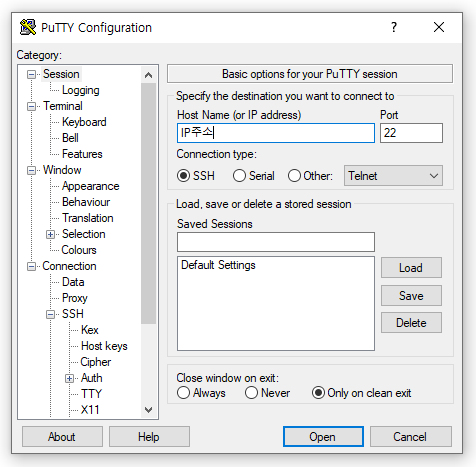Open the Window category
476x467 pixels.
[62, 170]
